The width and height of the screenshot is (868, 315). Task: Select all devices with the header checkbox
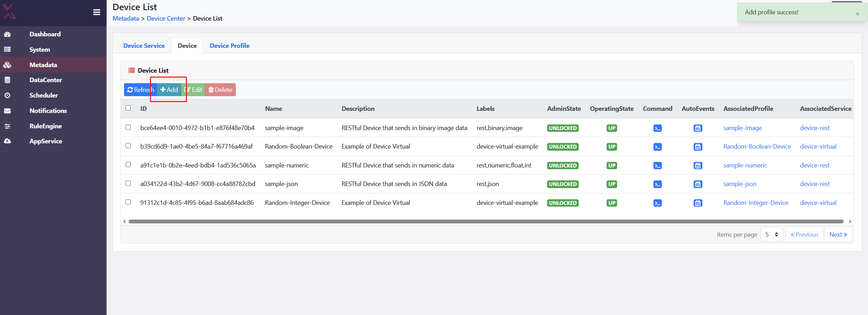pos(128,108)
